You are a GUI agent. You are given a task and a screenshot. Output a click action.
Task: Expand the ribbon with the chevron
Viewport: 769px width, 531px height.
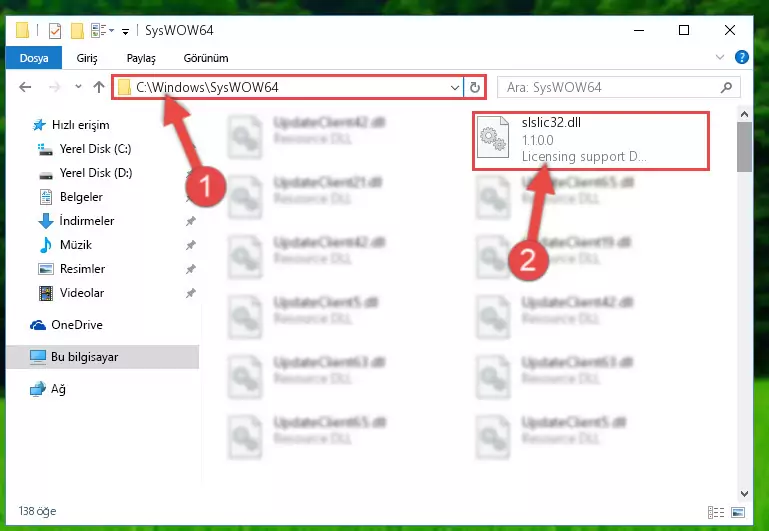click(x=719, y=57)
